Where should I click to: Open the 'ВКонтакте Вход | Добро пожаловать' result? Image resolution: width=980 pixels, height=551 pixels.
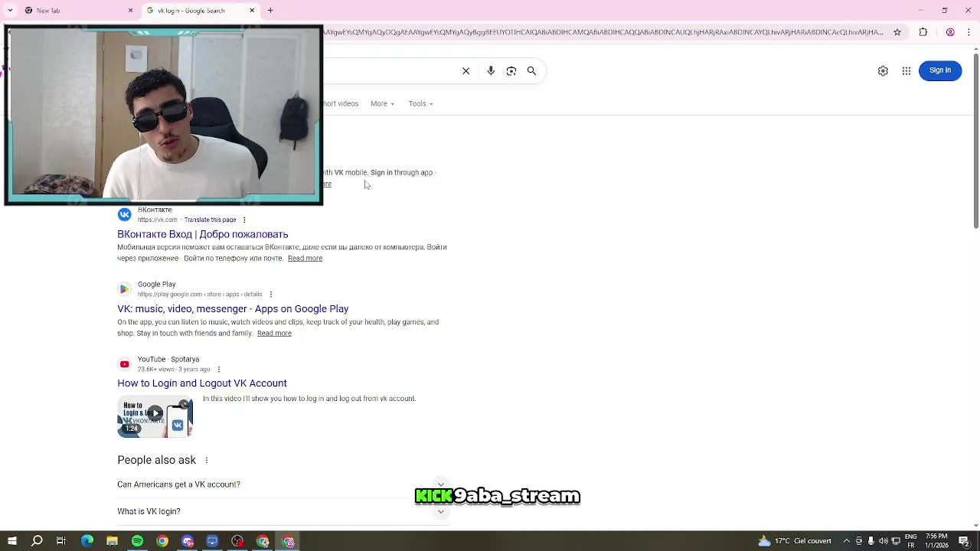[203, 234]
